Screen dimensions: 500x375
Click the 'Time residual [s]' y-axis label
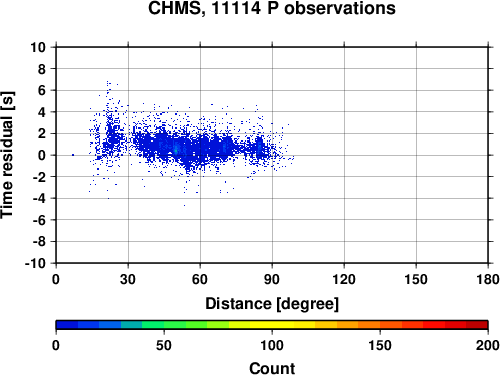click(x=8, y=155)
